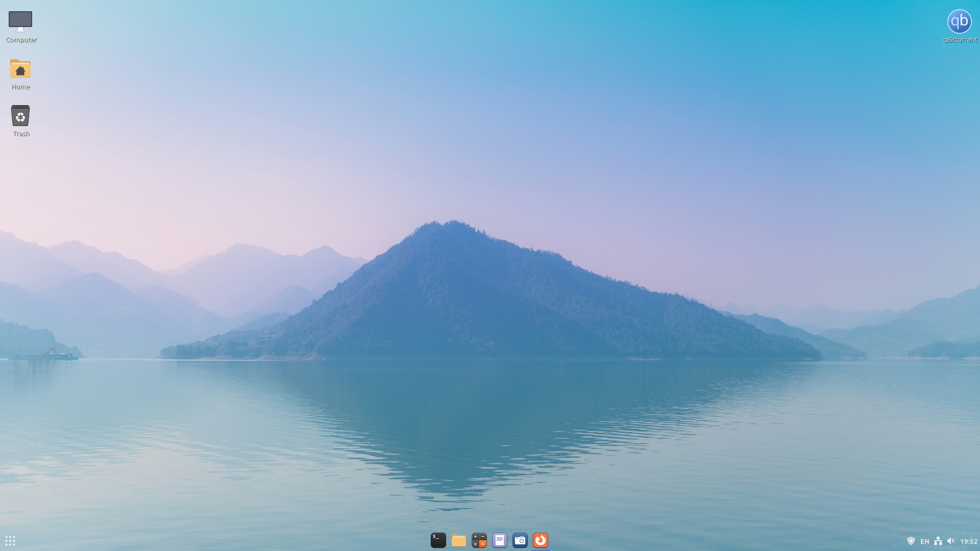Click the 19:52 clock in the panel

tap(968, 541)
